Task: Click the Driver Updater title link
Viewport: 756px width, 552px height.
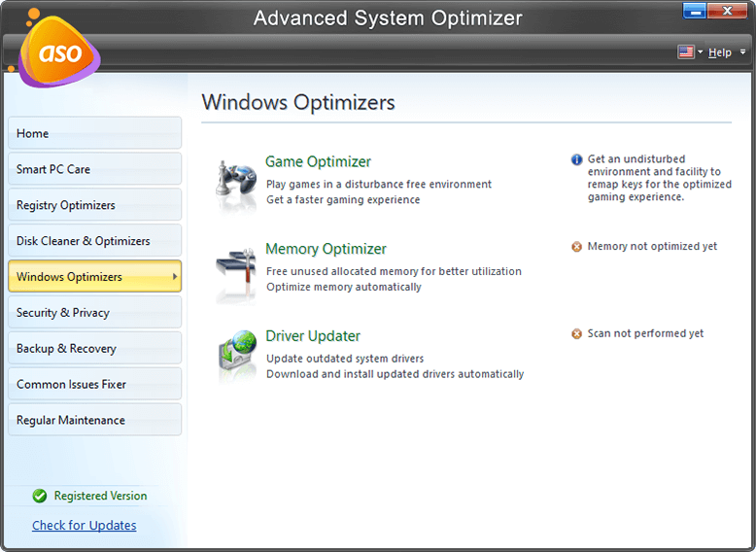Action: [313, 336]
